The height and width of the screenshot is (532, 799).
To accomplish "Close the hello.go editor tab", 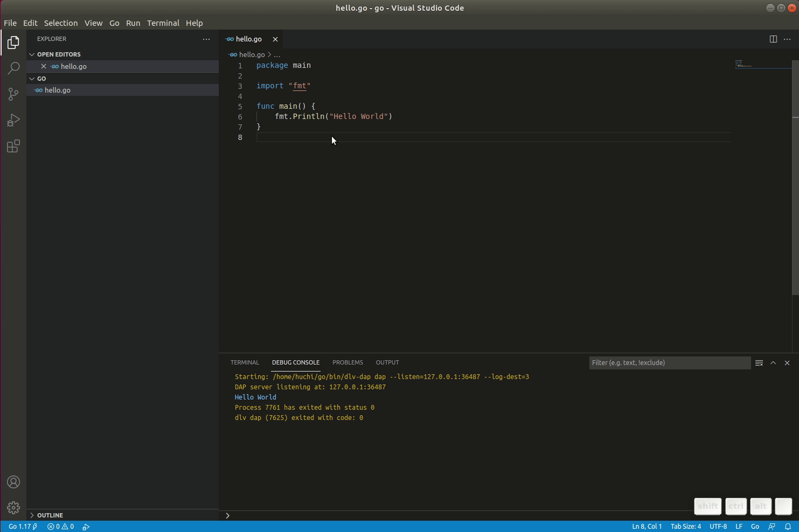I will 275,39.
